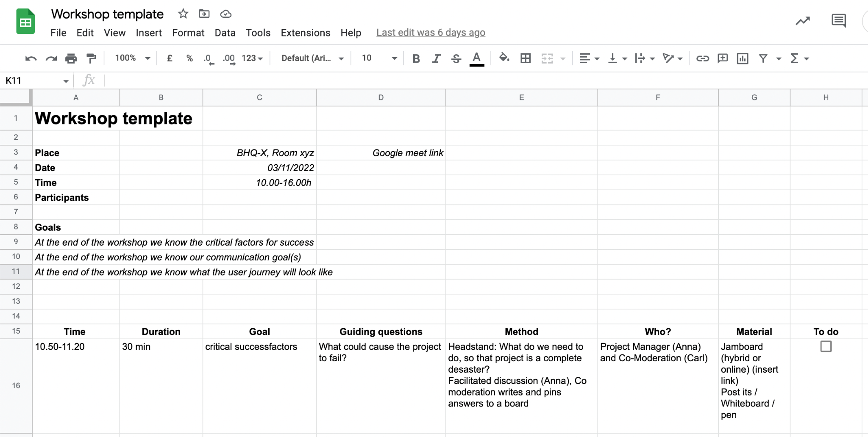
Task: Move document with folder icon
Action: (x=204, y=14)
